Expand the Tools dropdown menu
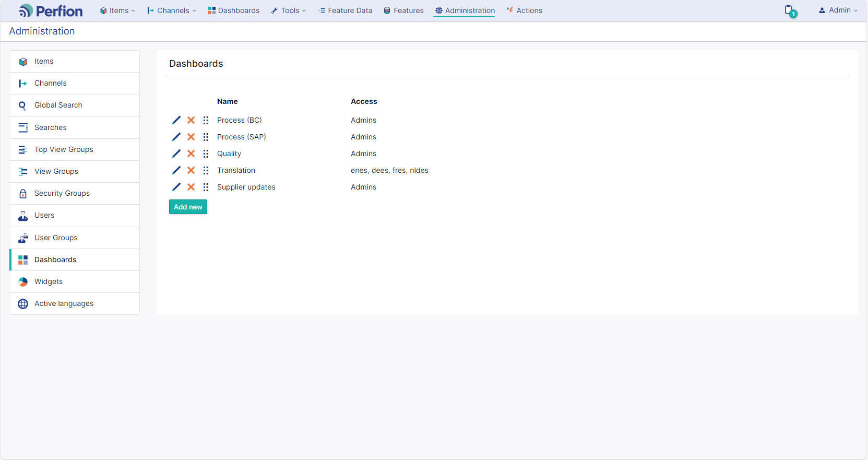This screenshot has width=868, height=460. (289, 10)
